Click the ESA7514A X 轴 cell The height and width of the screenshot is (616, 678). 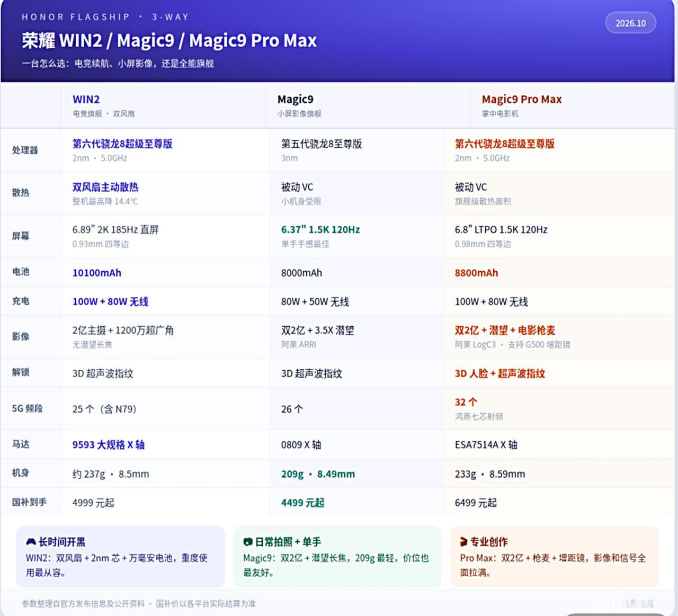click(x=486, y=445)
